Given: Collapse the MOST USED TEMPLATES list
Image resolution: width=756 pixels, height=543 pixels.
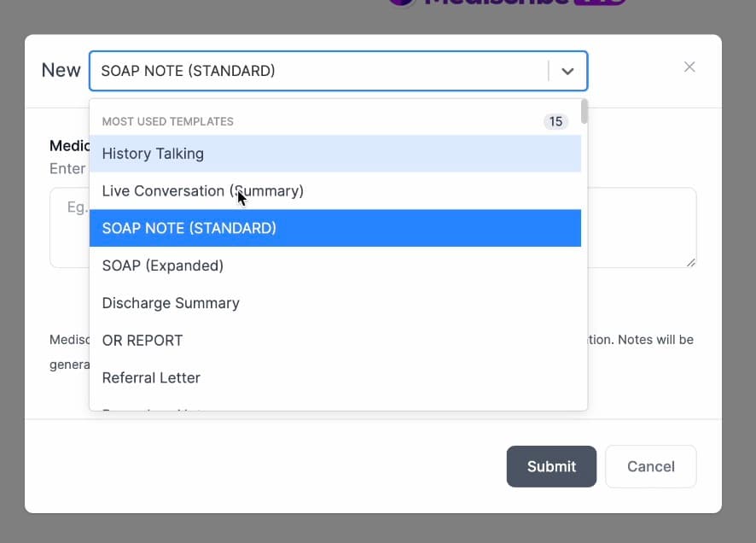Looking at the screenshot, I should pyautogui.click(x=567, y=71).
